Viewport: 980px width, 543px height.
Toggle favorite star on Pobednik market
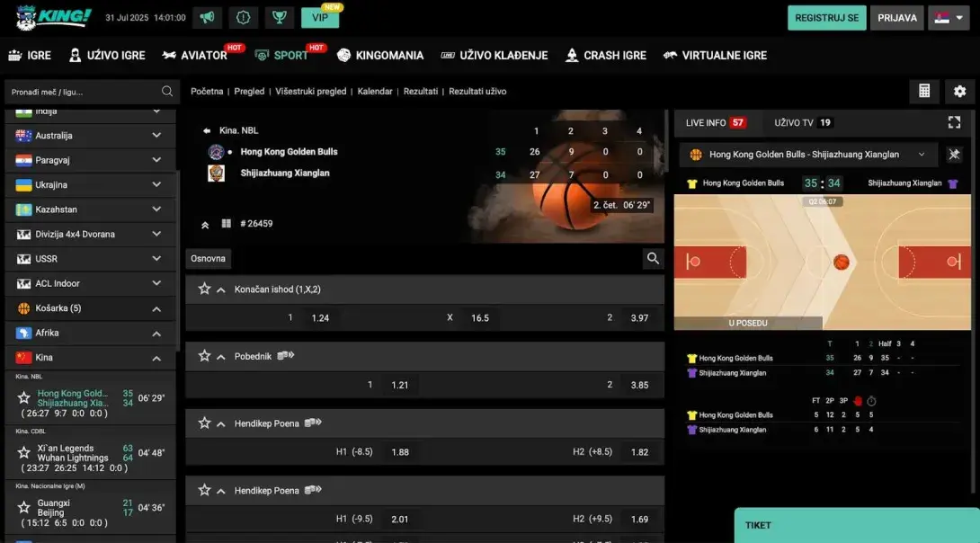[204, 356]
